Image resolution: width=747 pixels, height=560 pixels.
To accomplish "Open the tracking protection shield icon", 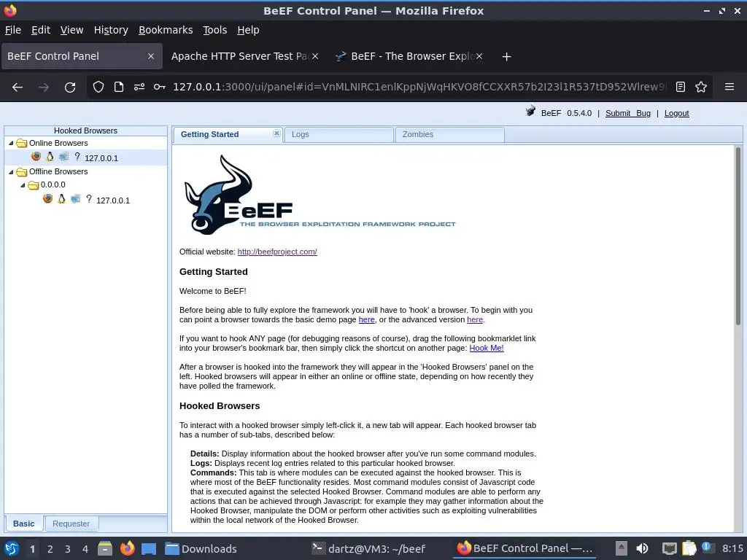I will coord(98,87).
